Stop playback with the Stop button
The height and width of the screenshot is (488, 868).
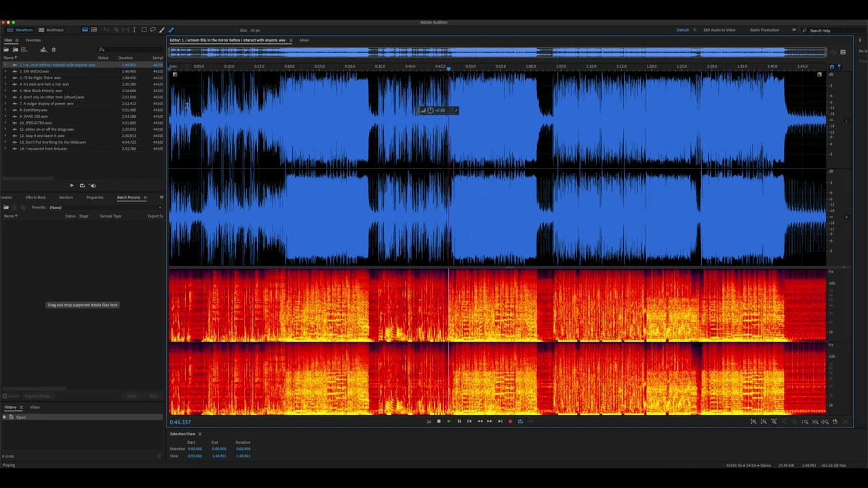pyautogui.click(x=439, y=421)
